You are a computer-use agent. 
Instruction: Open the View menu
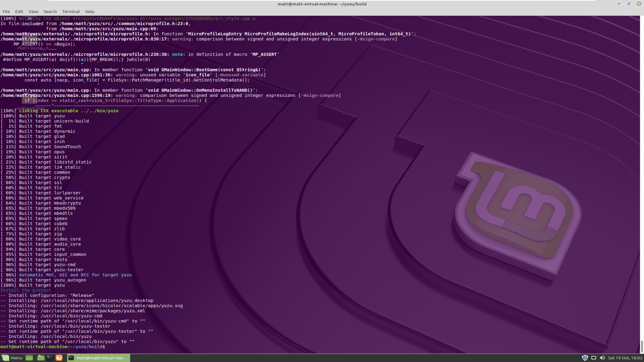tap(33, 11)
